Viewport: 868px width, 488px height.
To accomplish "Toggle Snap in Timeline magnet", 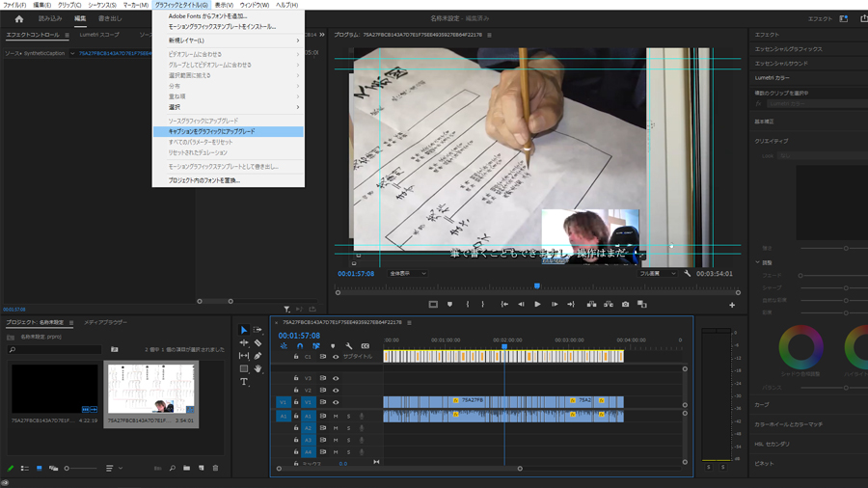I will (300, 346).
